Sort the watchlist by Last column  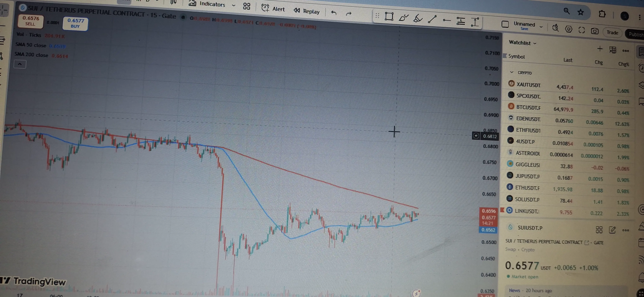click(x=568, y=60)
